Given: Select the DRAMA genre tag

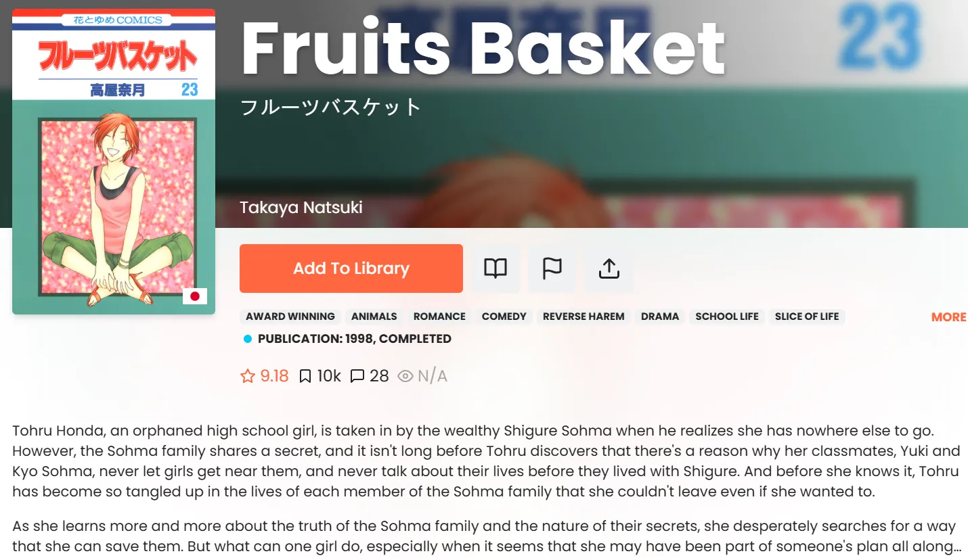Looking at the screenshot, I should 660,317.
